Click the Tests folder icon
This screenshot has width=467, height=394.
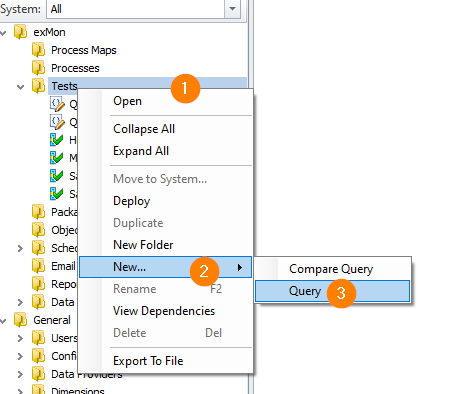38,86
